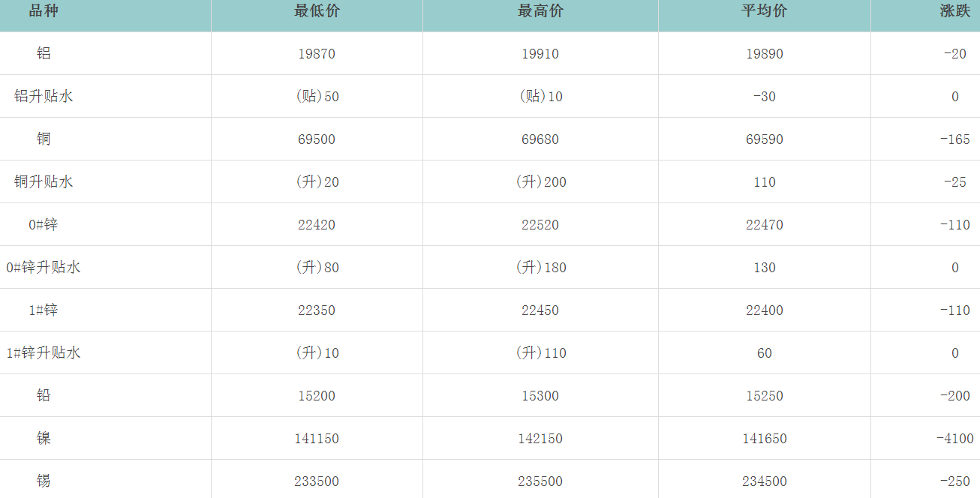
Task: Click the nickel price change value -4100
Action: 954,439
